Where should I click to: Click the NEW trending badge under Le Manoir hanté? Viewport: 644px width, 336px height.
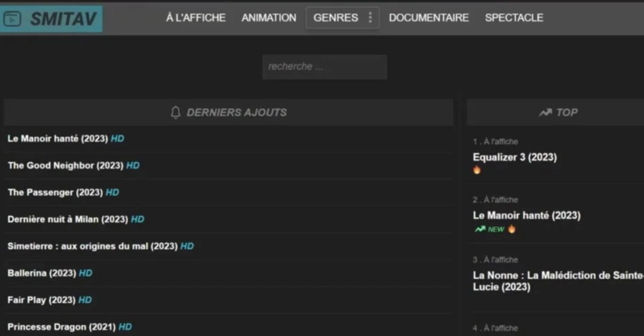(489, 229)
